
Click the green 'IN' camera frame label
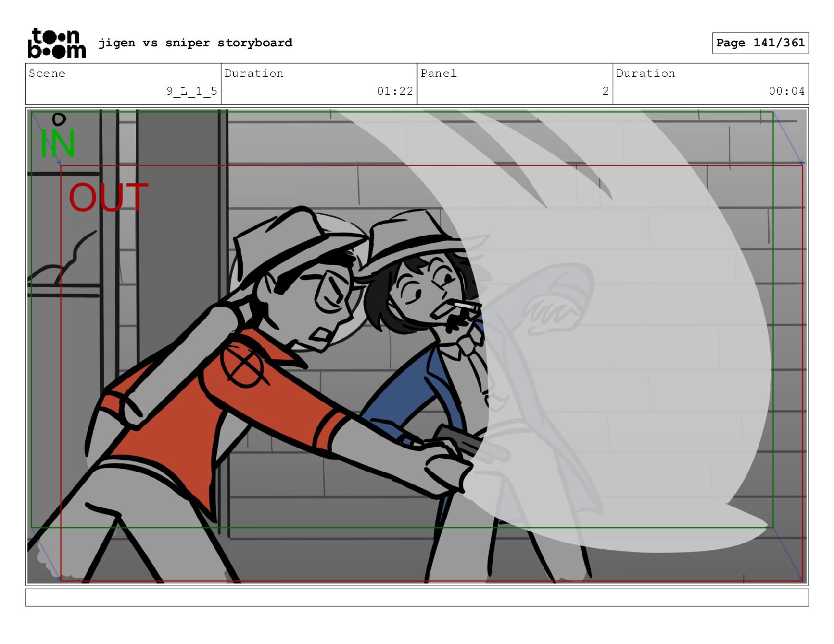click(x=58, y=143)
